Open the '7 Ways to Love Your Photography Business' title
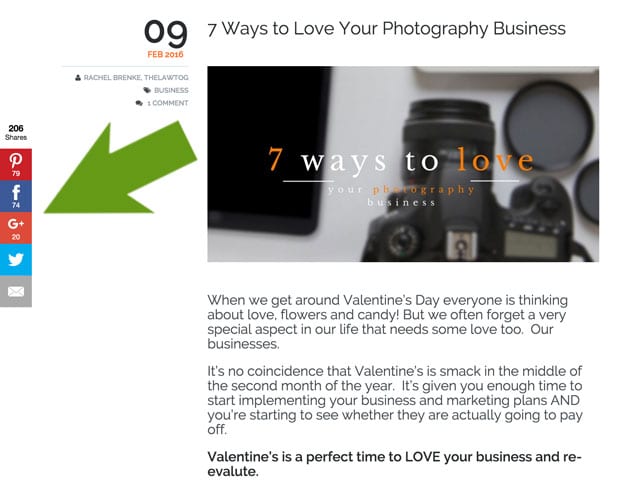Screen dimensions: 620x486 click(386, 29)
